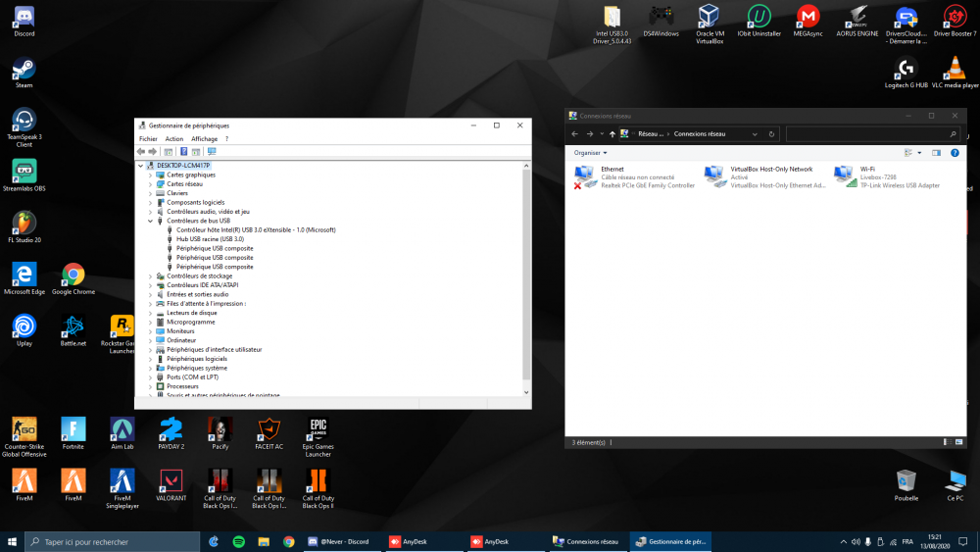Collapse the Contrôleurs de bus USB node
Viewport: 980px width, 552px height.
[x=150, y=221]
